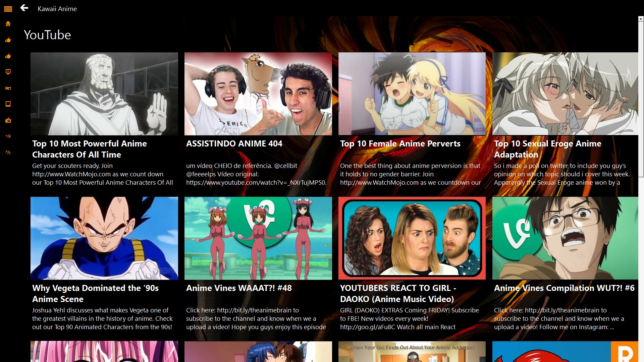Go to Home via house icon
Screen dimensions: 644x362
coord(8,24)
